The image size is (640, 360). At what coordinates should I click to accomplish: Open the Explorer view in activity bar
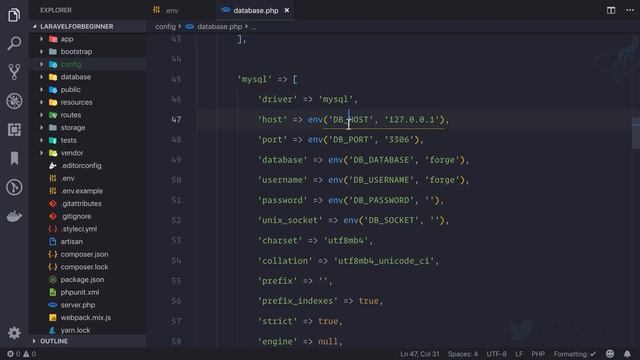(14, 15)
